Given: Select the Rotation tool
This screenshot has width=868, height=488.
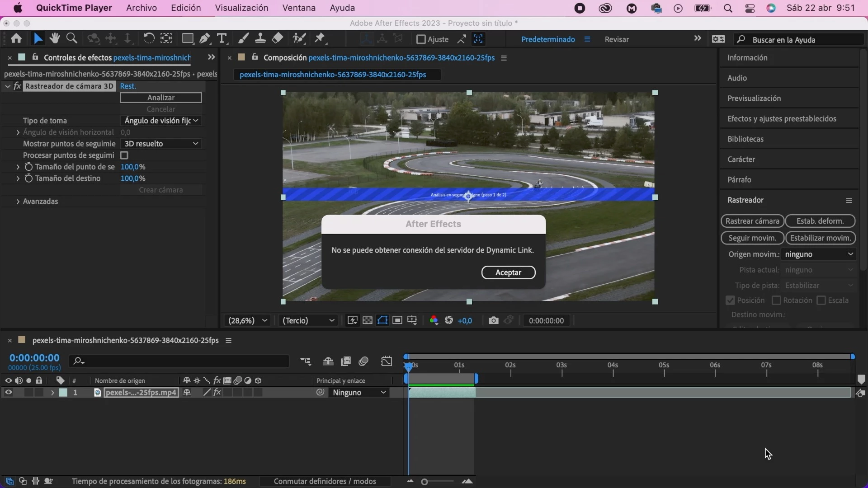Looking at the screenshot, I should pyautogui.click(x=148, y=39).
